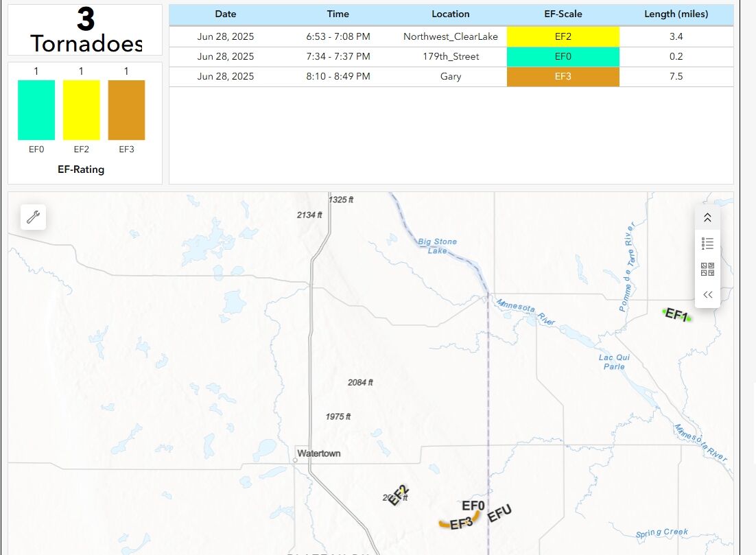Select the Gary tornado row

point(450,76)
